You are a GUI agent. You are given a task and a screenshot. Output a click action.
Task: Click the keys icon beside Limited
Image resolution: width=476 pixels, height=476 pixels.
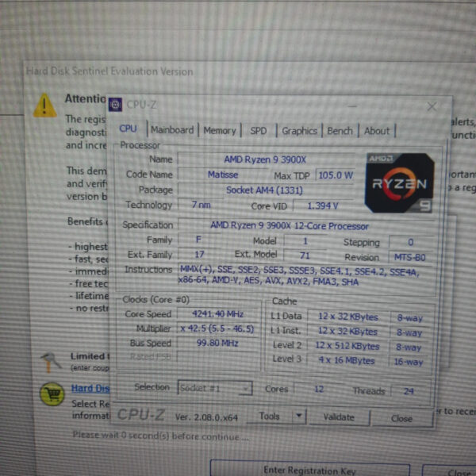51,362
